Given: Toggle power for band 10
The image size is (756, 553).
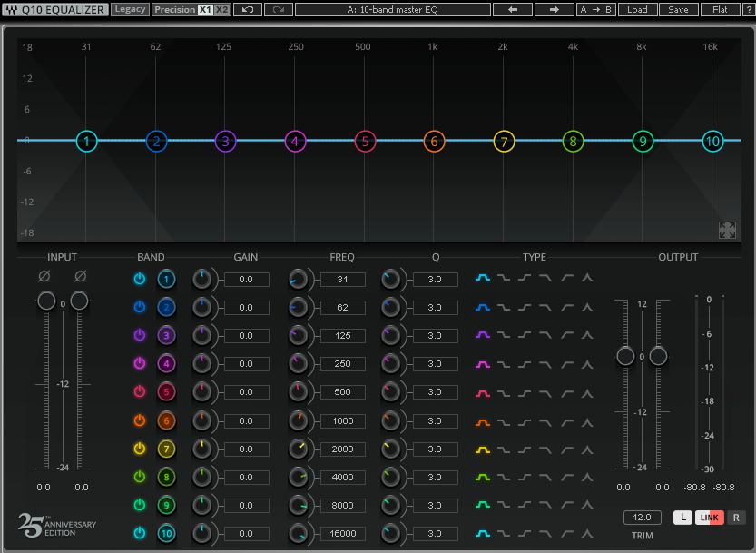Looking at the screenshot, I should pyautogui.click(x=140, y=533).
